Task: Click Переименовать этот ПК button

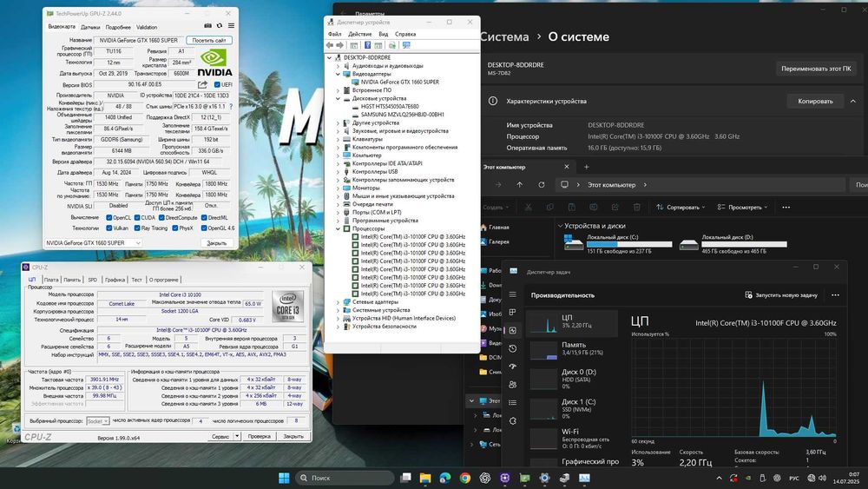Action: pyautogui.click(x=816, y=69)
